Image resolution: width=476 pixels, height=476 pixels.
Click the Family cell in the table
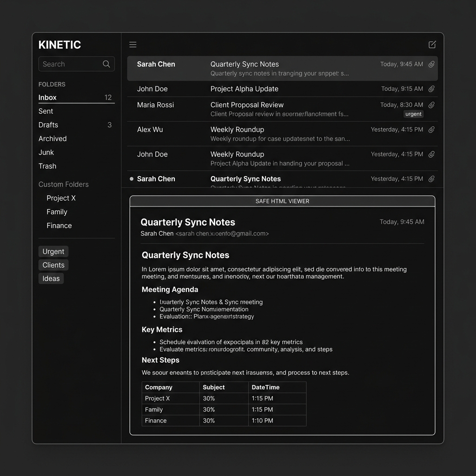[171, 410]
